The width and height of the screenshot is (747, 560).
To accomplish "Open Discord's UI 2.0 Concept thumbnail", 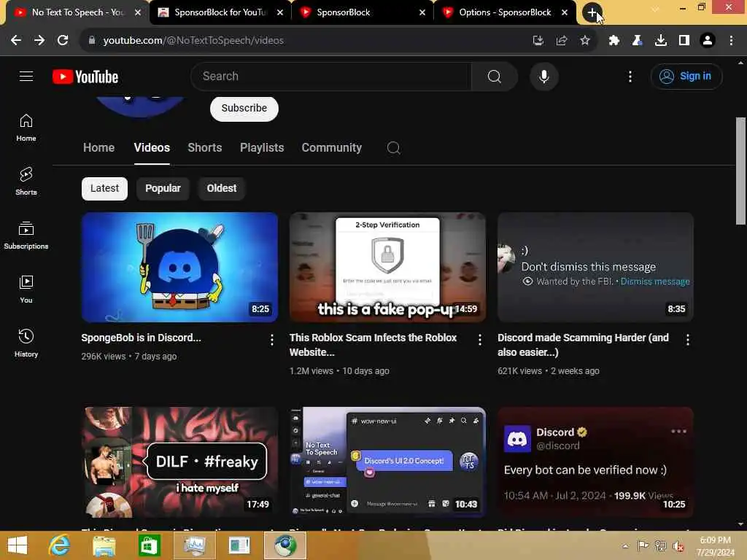I will click(387, 462).
